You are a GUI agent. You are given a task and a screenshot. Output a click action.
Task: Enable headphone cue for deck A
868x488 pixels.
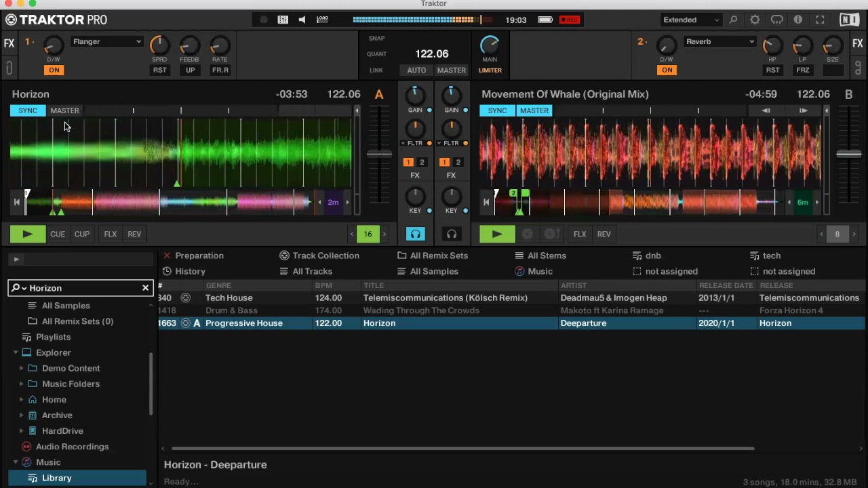tap(415, 234)
